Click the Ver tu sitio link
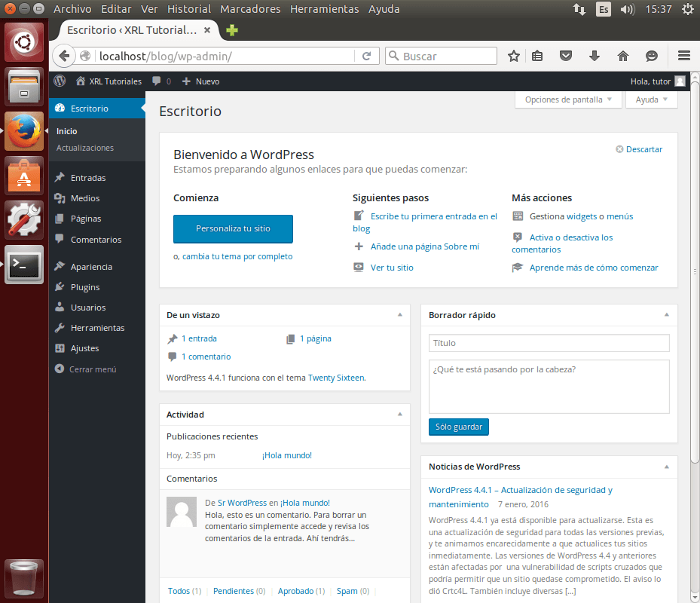 point(392,268)
